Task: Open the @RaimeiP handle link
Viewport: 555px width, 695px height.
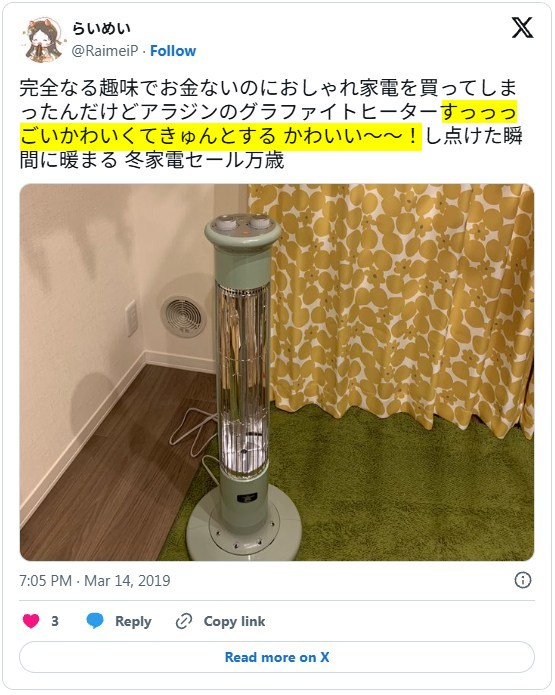Action: [105, 51]
